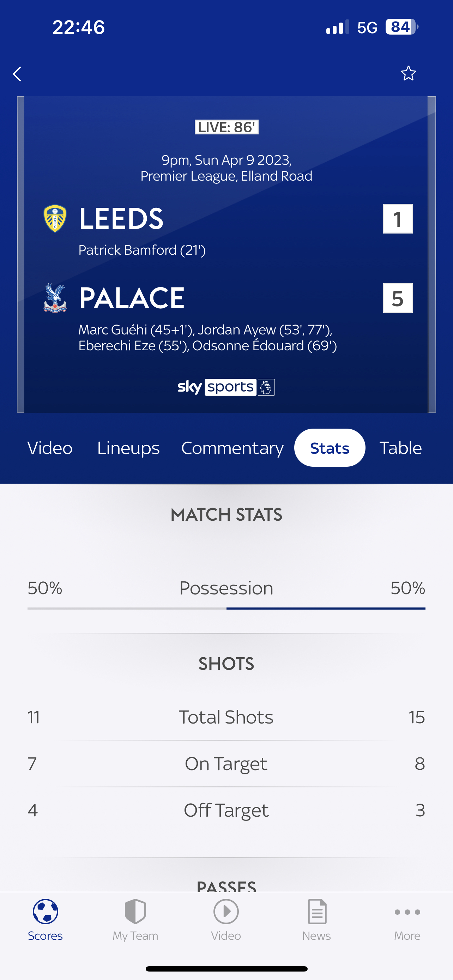
Task: Tap the Crystal Palace crest
Action: (55, 298)
